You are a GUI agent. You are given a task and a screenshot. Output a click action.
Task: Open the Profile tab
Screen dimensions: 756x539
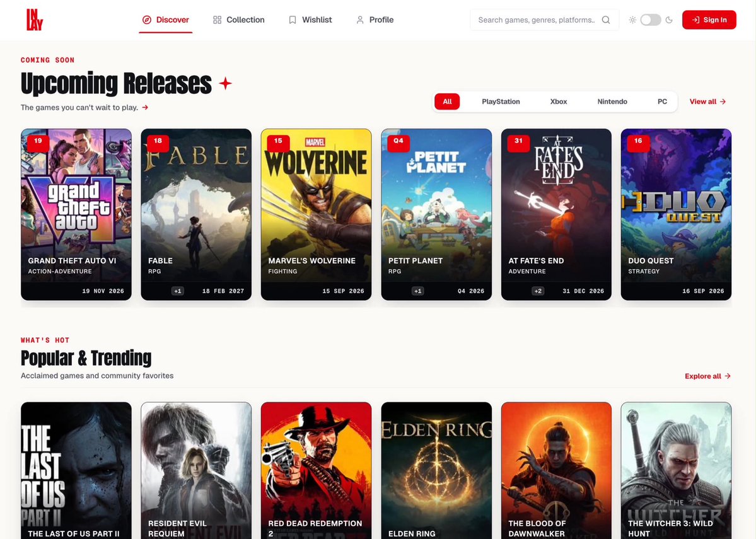pos(375,20)
